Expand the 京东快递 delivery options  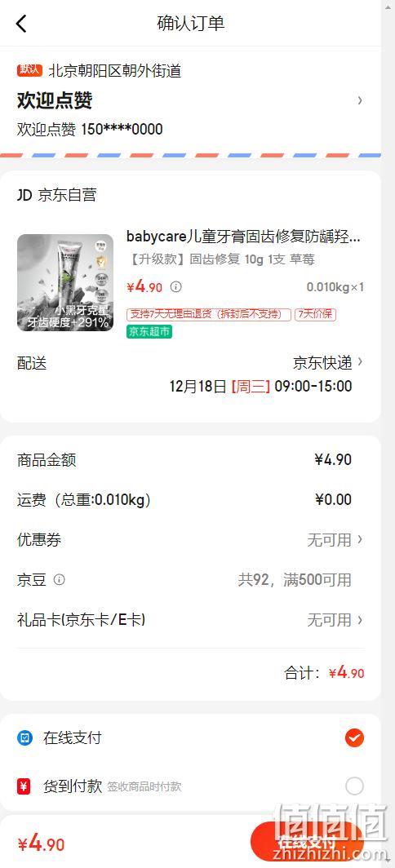coord(328,362)
